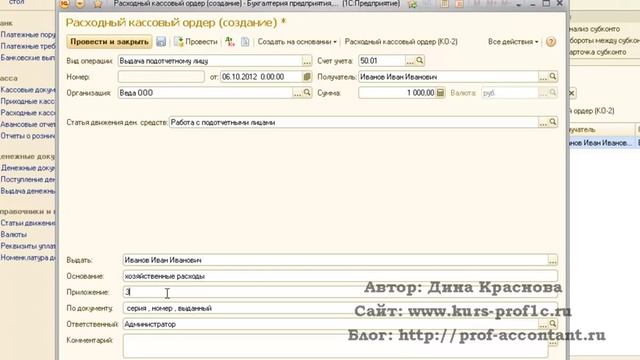
Task: Open the ellipsis selector for "Статья движения ден. средств"
Action: (x=543, y=122)
